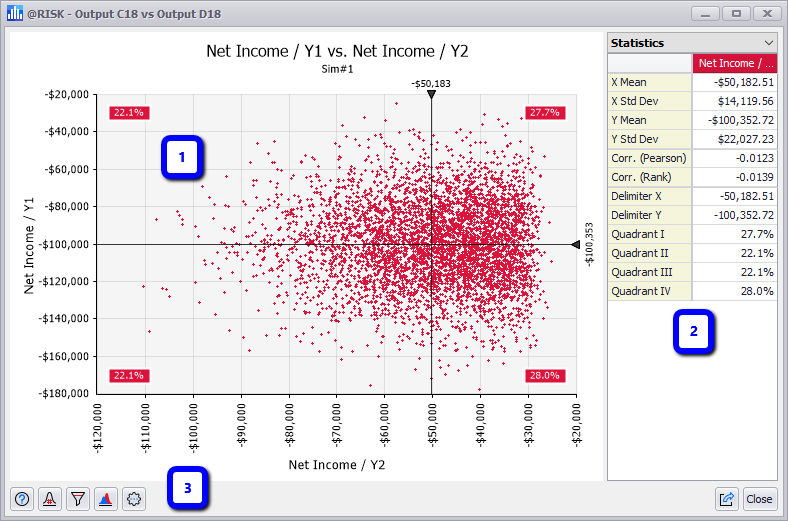Click the overlay chart type icon

pos(105,499)
